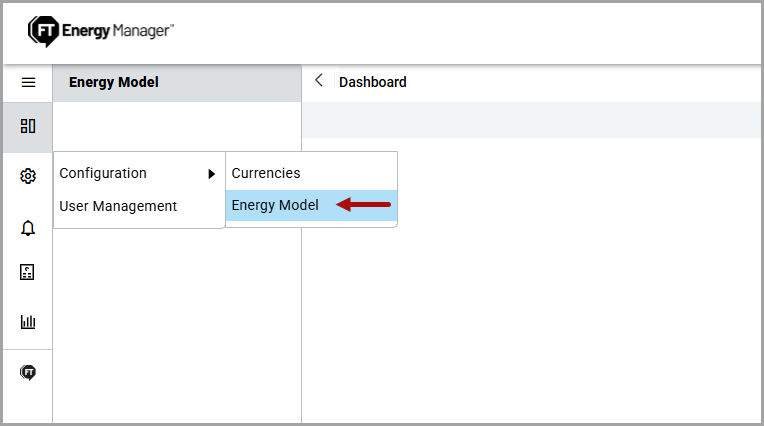This screenshot has height=426, width=764.
Task: Select the dashboard grid sidebar icon
Action: [x=28, y=126]
